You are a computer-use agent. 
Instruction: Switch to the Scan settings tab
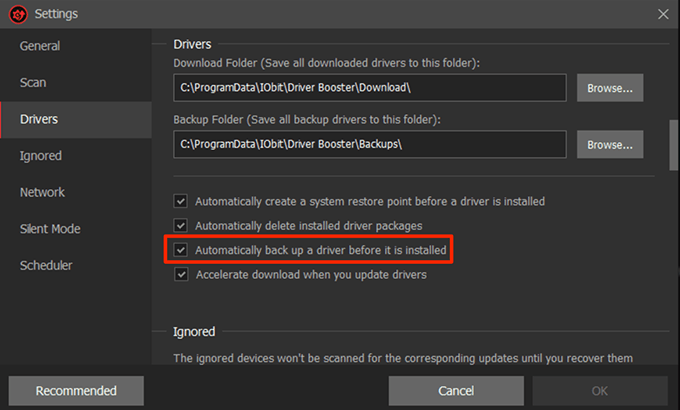coord(33,83)
